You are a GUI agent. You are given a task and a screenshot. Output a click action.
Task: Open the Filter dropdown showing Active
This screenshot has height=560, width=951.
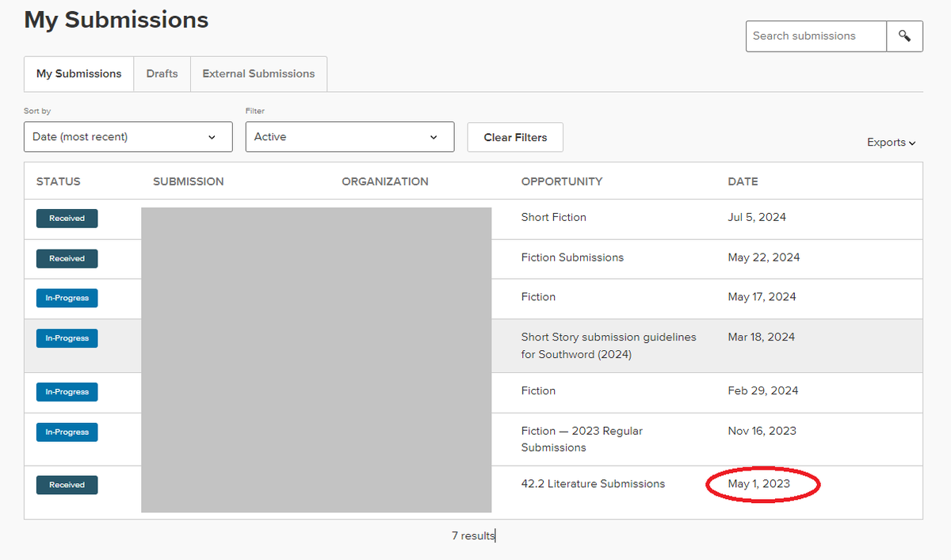[x=349, y=136]
